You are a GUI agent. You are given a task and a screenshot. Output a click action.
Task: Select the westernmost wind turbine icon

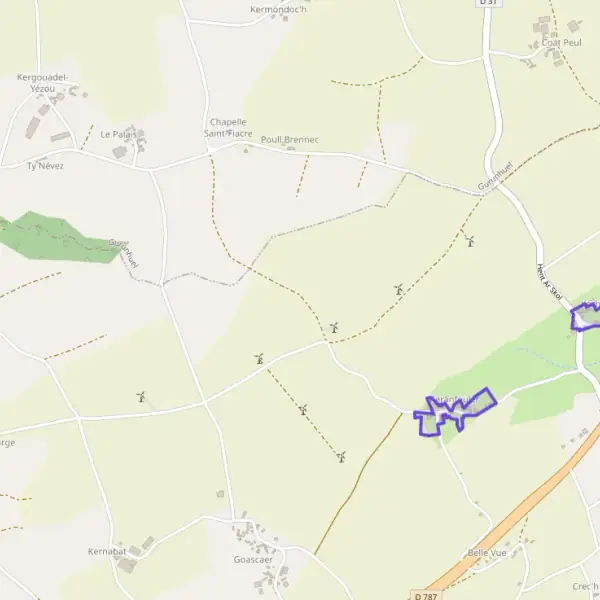141,397
